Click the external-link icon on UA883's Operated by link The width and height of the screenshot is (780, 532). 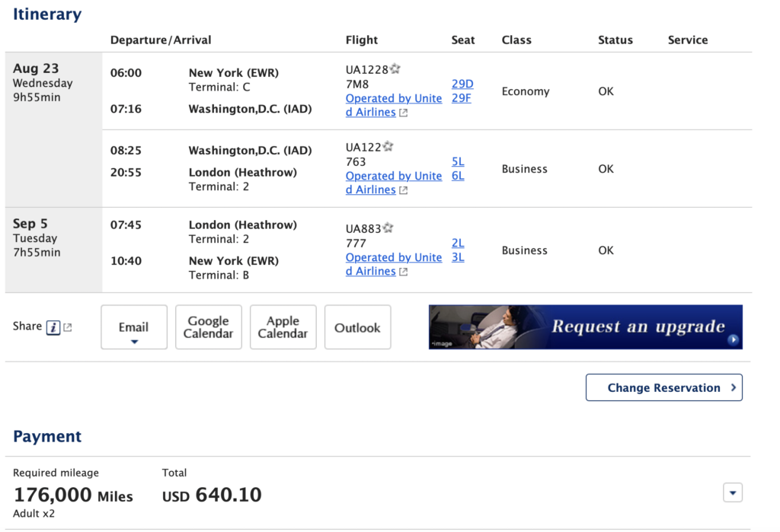(x=404, y=271)
